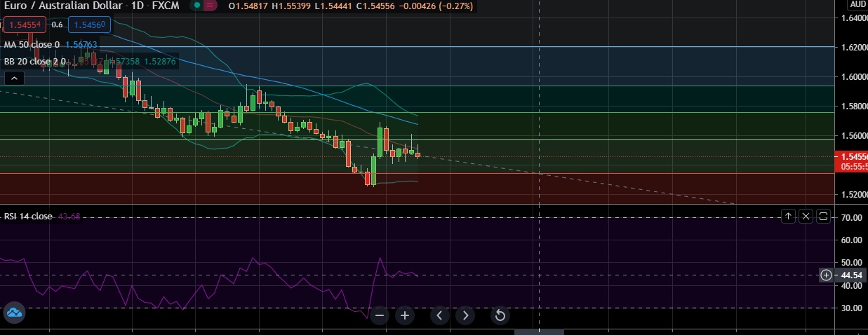Select the RSI 14 close indicator label
The height and width of the screenshot is (335, 868).
[x=28, y=217]
